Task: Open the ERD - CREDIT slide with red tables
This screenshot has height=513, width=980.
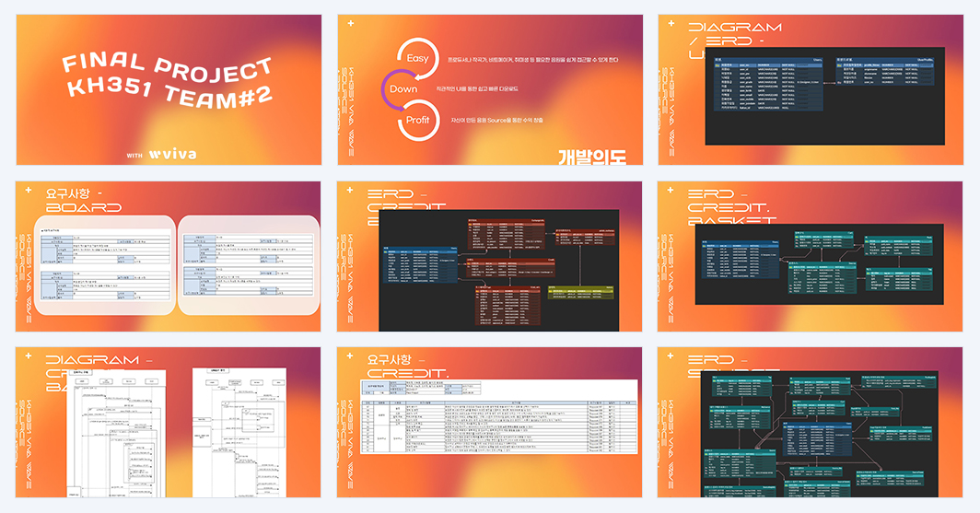Action: (x=489, y=257)
